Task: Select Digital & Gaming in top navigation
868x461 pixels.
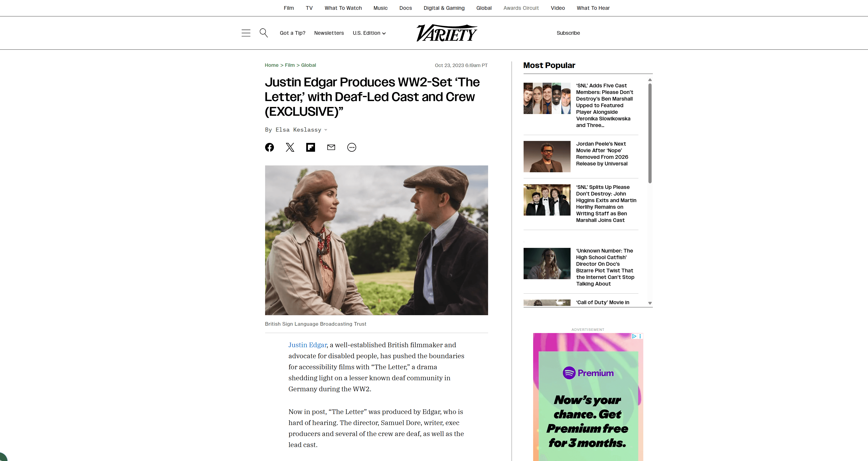Action: click(444, 8)
